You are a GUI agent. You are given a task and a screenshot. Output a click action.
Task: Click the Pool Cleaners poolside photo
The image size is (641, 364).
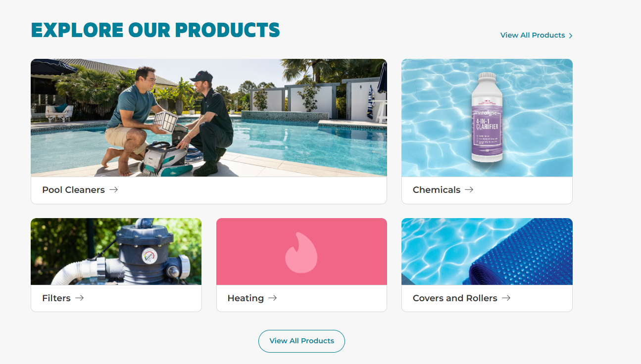click(x=209, y=118)
